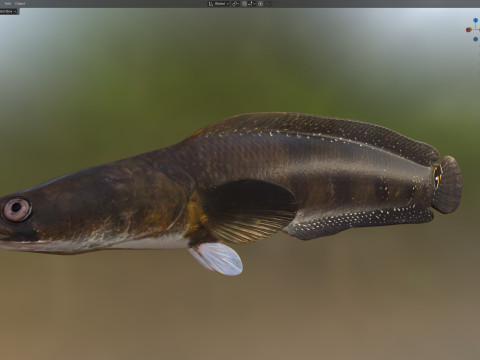Click the dark blue negative Z gizmo ball
The height and width of the screenshot is (360, 480).
[475, 39]
